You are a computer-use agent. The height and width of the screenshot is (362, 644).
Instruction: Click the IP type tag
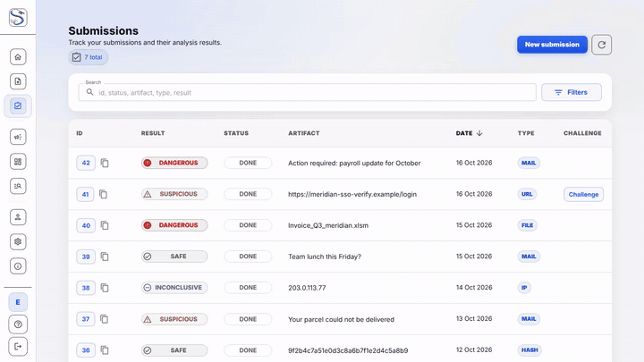coord(524,288)
